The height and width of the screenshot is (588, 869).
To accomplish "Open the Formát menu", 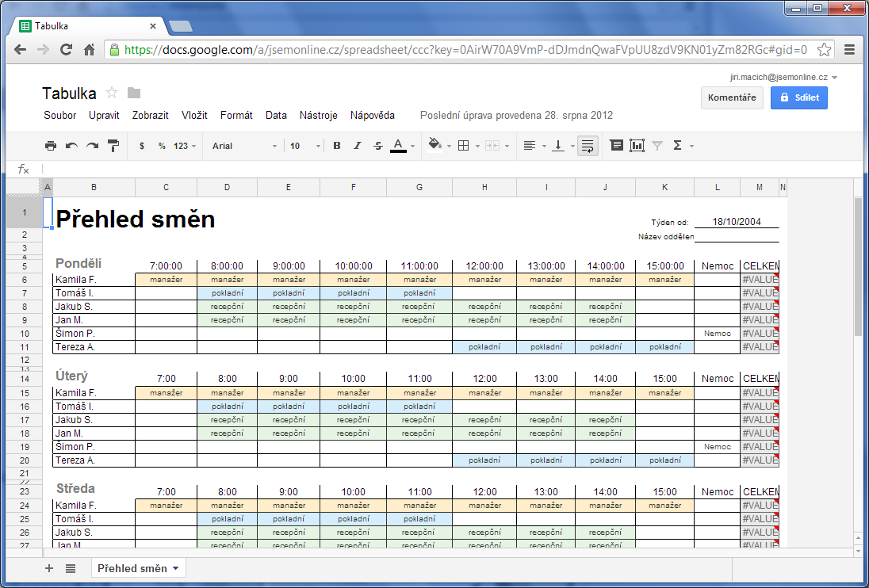I will tap(236, 115).
